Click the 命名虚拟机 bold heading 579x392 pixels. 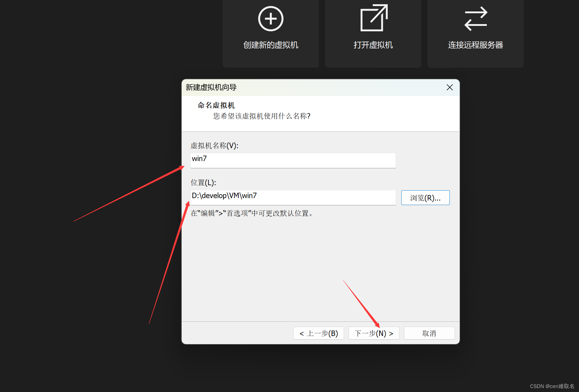click(216, 105)
